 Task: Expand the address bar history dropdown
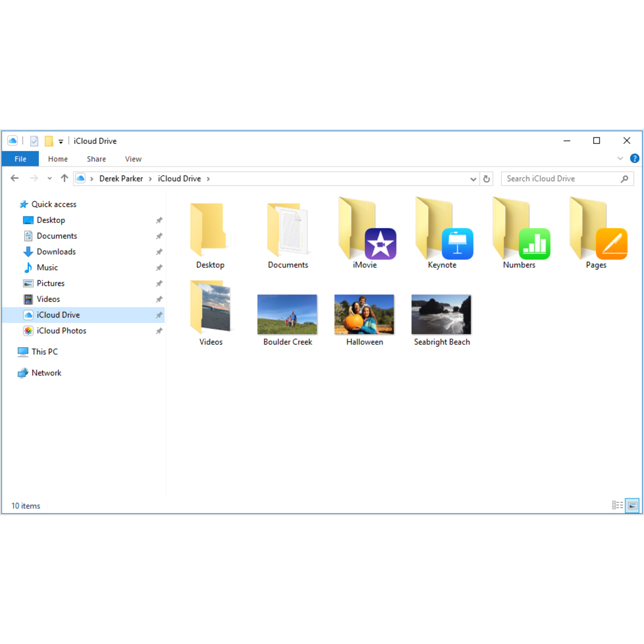(x=473, y=179)
